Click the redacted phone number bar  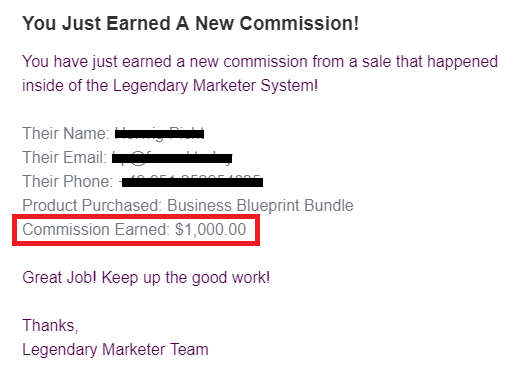tap(192, 182)
